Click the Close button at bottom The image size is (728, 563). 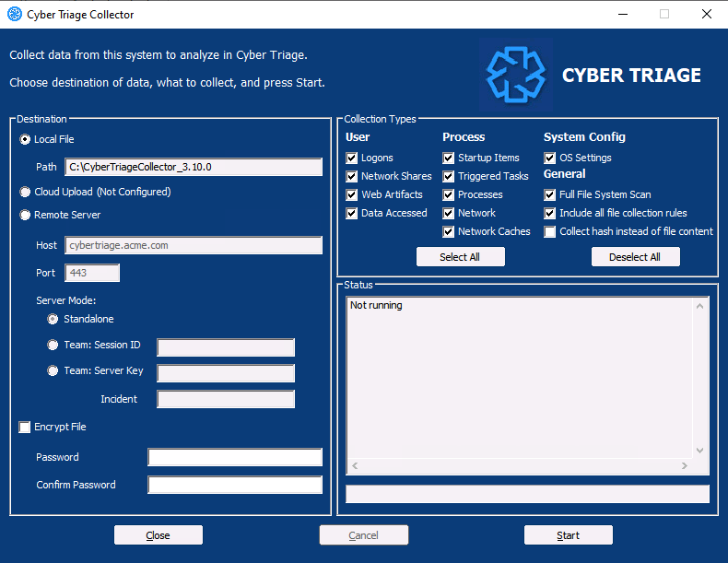point(159,535)
